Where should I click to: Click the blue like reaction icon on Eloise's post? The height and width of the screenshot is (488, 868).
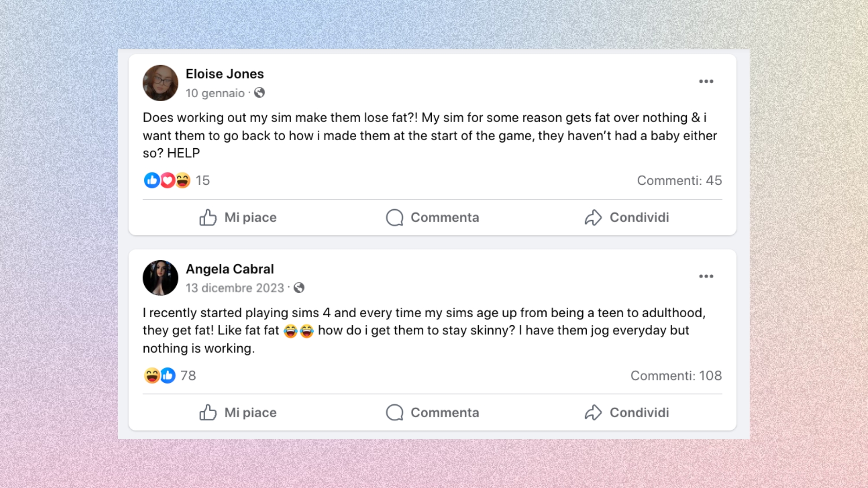pyautogui.click(x=152, y=180)
